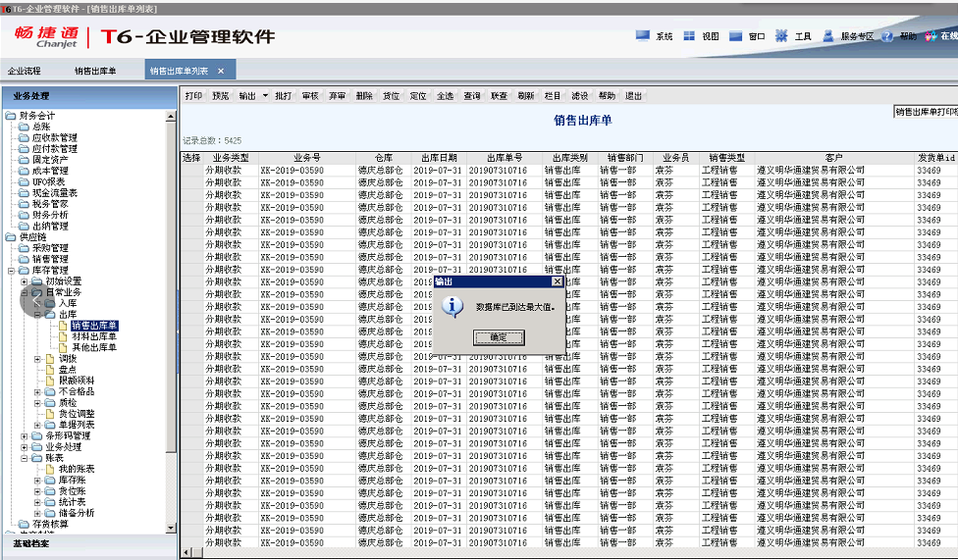
Task: Click the 查询 toolbar button
Action: [472, 96]
